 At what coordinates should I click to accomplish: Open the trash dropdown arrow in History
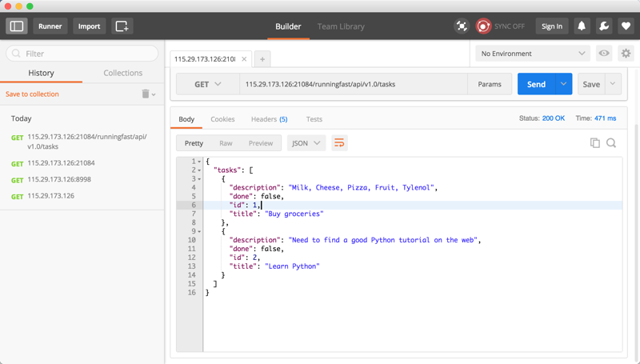coord(154,94)
